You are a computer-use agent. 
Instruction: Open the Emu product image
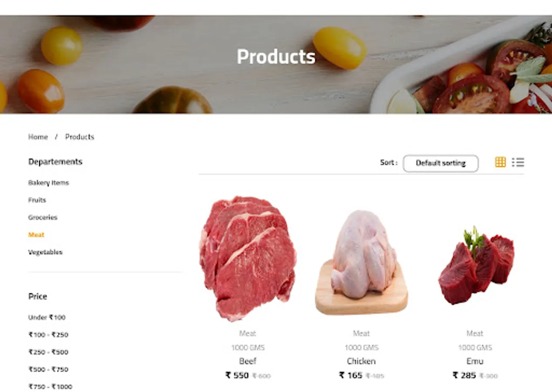[476, 265]
